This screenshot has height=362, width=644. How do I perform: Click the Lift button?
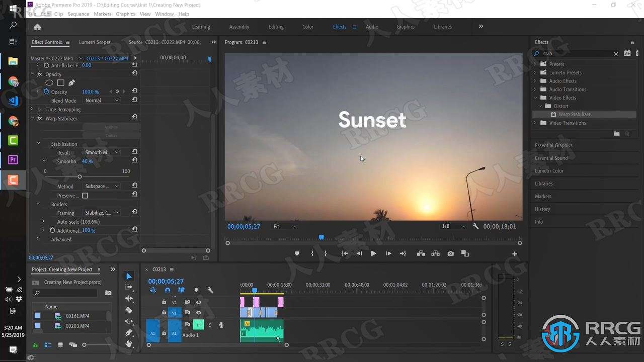tap(421, 254)
